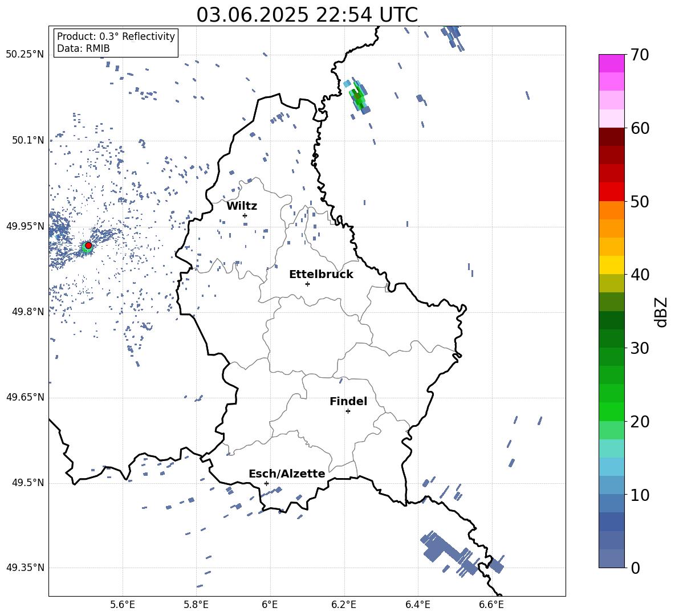Click the 6.6°E longitude label
Image resolution: width=675 pixels, height=616 pixels.
point(491,605)
